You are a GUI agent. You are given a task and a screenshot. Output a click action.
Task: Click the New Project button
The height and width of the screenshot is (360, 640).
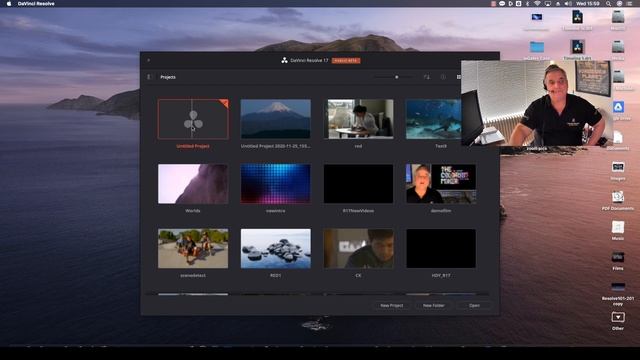[x=392, y=305]
